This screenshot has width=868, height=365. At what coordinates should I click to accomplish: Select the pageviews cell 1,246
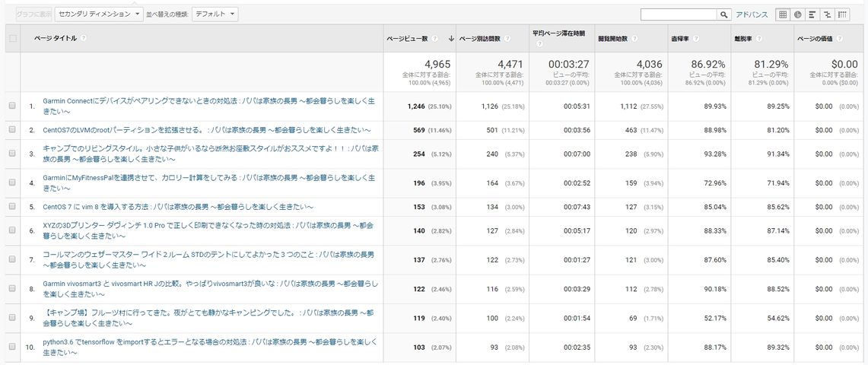[415, 106]
